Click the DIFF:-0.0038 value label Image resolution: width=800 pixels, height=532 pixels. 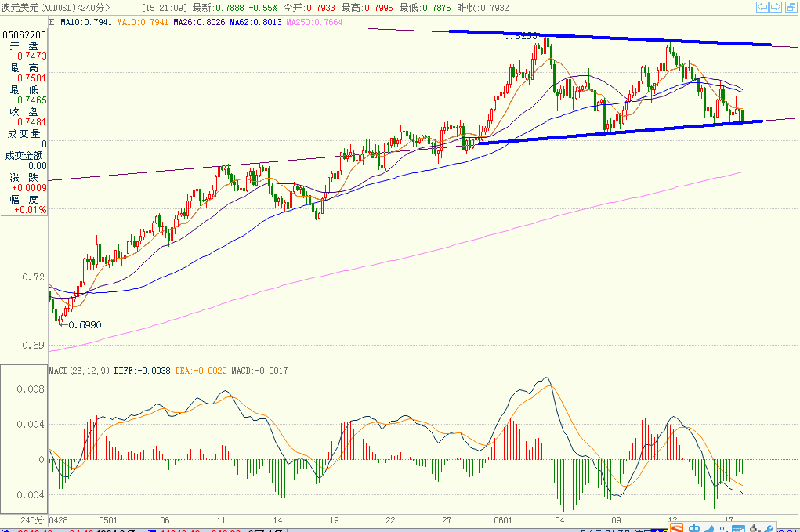pos(143,371)
